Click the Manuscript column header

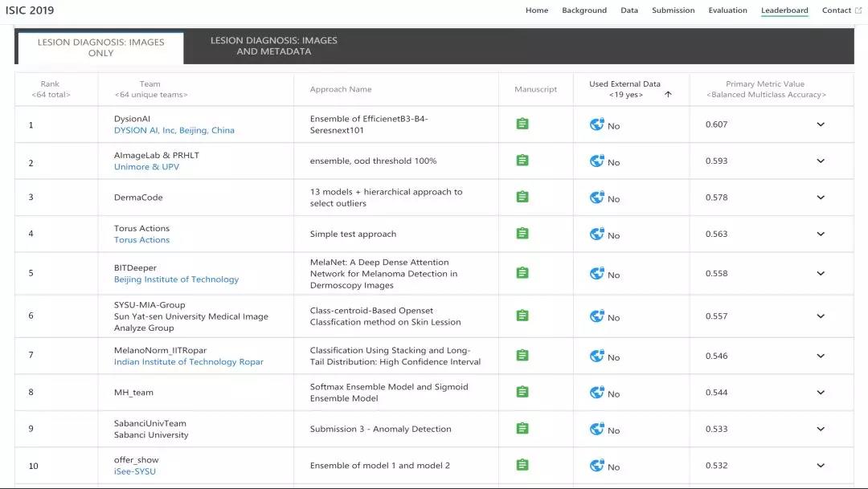coord(535,89)
